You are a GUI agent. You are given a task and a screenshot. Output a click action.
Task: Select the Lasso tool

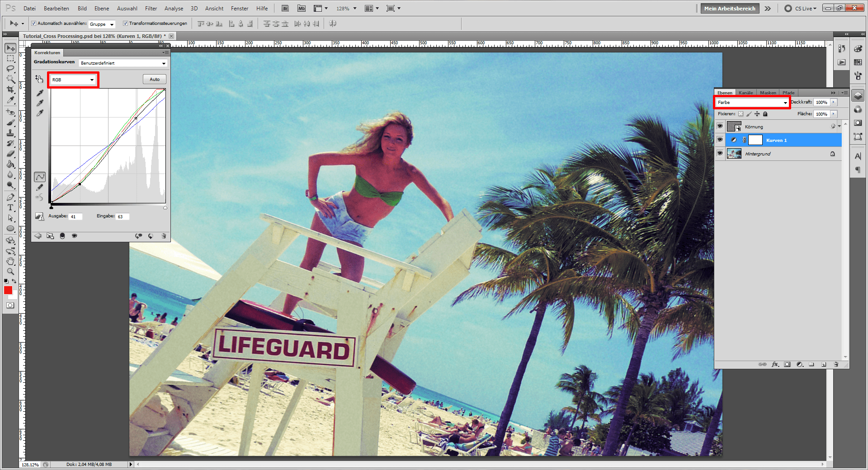pos(10,69)
